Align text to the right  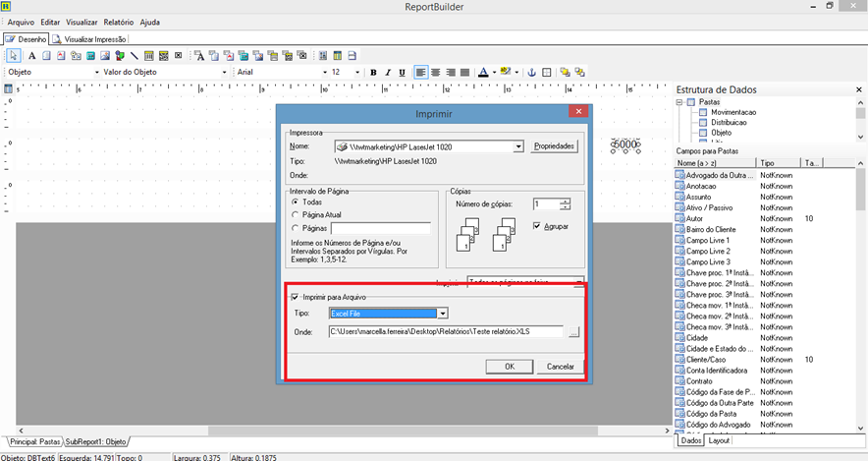(451, 72)
